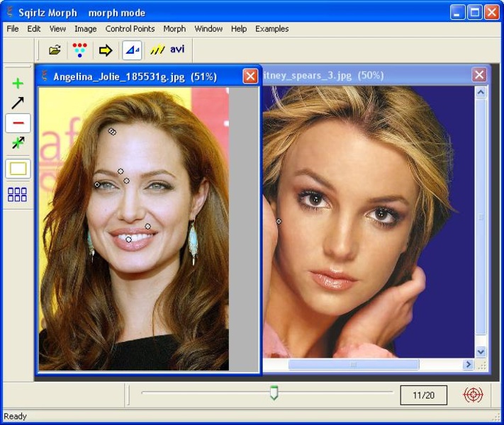Open the Morph menu
The height and width of the screenshot is (425, 504).
174,29
